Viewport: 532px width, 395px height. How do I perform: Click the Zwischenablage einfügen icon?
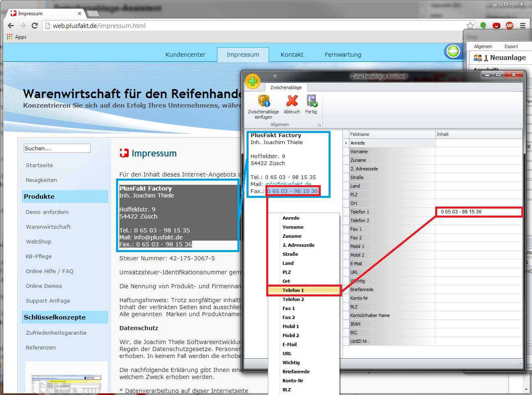point(263,101)
